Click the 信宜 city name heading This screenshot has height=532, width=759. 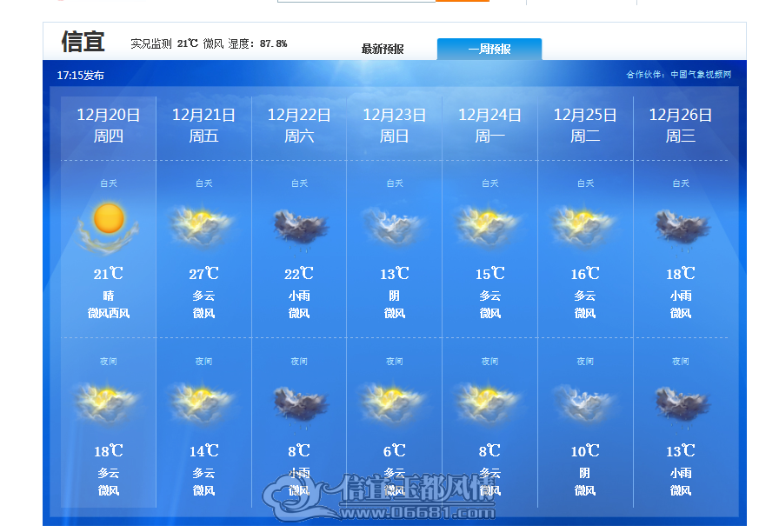pyautogui.click(x=83, y=41)
